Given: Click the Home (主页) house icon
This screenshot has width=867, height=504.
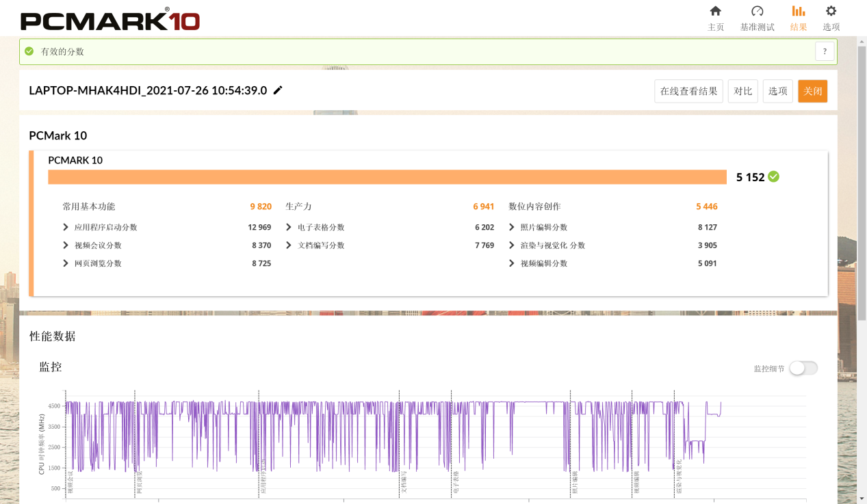Looking at the screenshot, I should (715, 12).
